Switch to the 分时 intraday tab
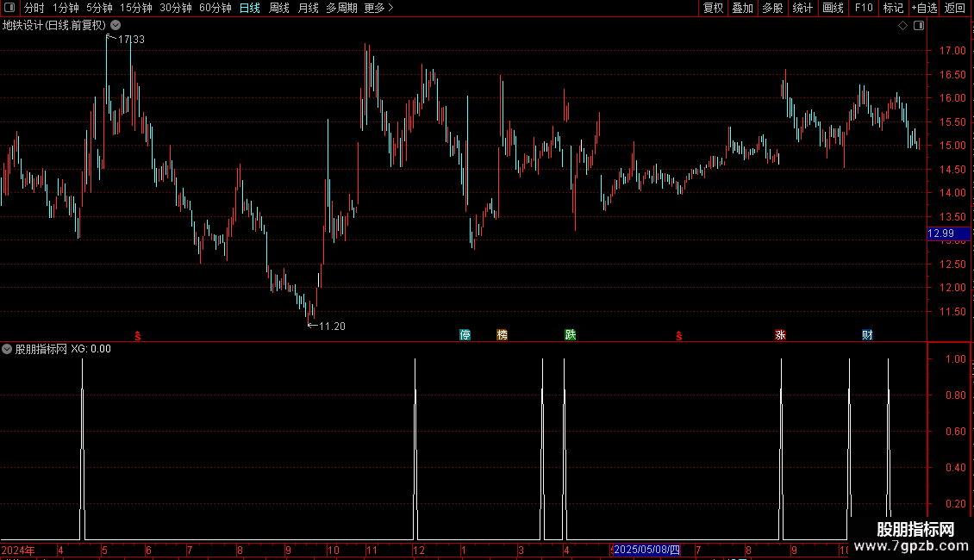Viewport: 974px width, 560px height. coord(34,8)
